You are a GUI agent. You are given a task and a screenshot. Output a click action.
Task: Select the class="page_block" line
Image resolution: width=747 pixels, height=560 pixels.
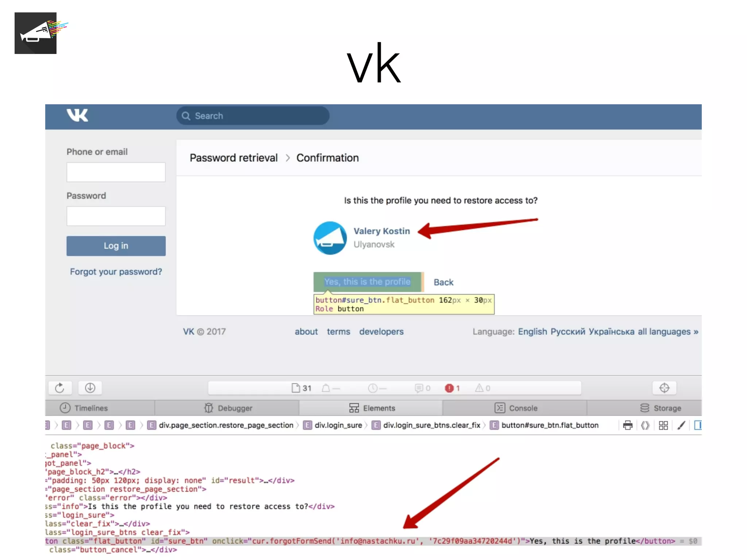coord(92,446)
